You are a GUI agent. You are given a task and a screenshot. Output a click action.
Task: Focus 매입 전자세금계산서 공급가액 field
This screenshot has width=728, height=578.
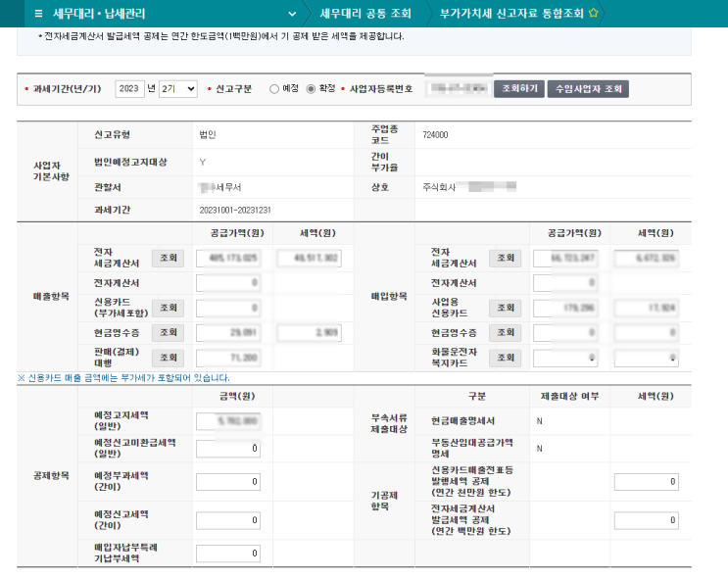tap(565, 258)
